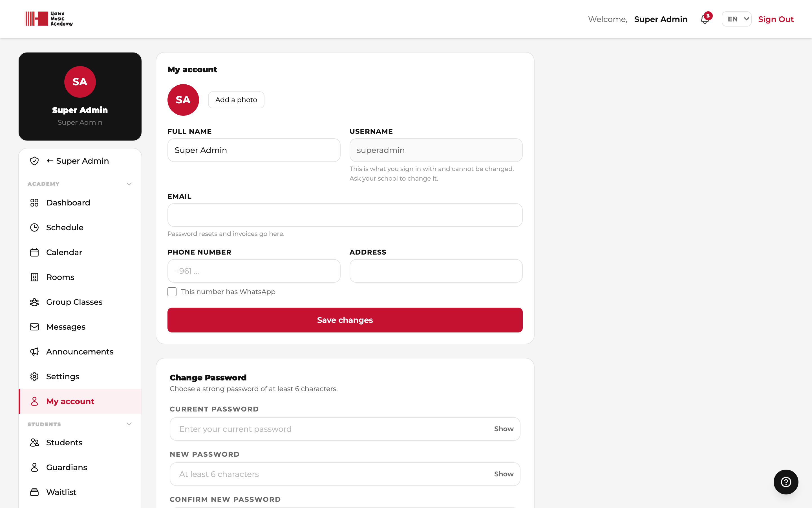Select My account in sidebar
Image resolution: width=812 pixels, height=508 pixels.
point(80,402)
